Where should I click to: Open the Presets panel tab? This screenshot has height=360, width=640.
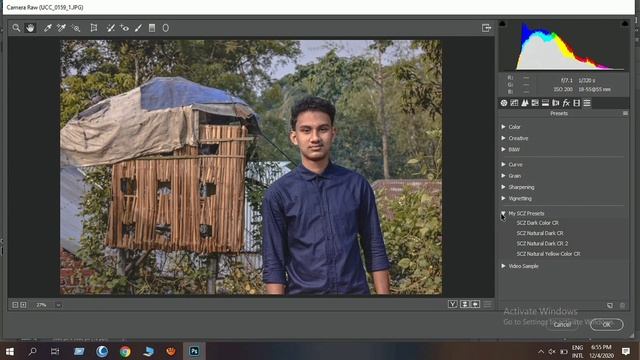point(587,103)
